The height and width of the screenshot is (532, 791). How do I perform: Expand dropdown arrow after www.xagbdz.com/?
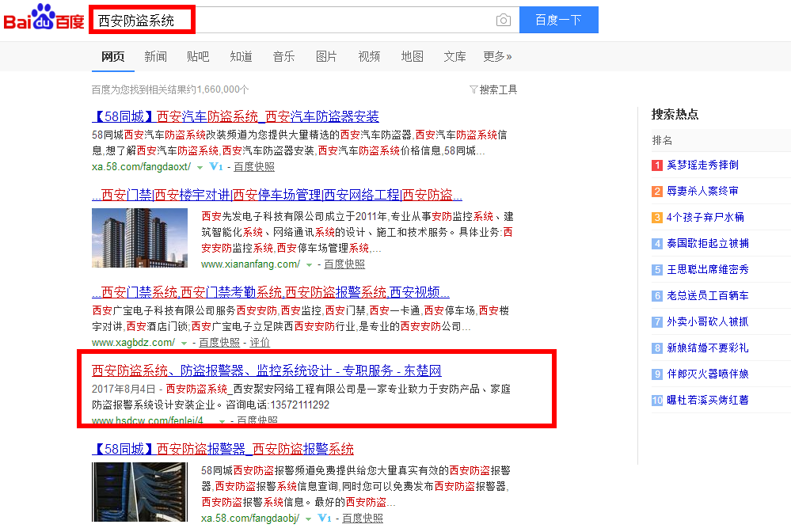(x=184, y=344)
